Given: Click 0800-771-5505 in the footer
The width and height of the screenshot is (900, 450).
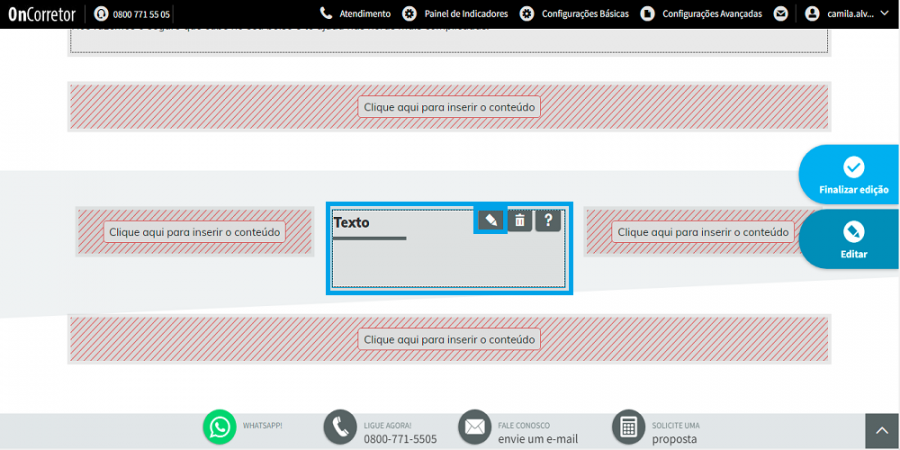Looking at the screenshot, I should tap(400, 439).
